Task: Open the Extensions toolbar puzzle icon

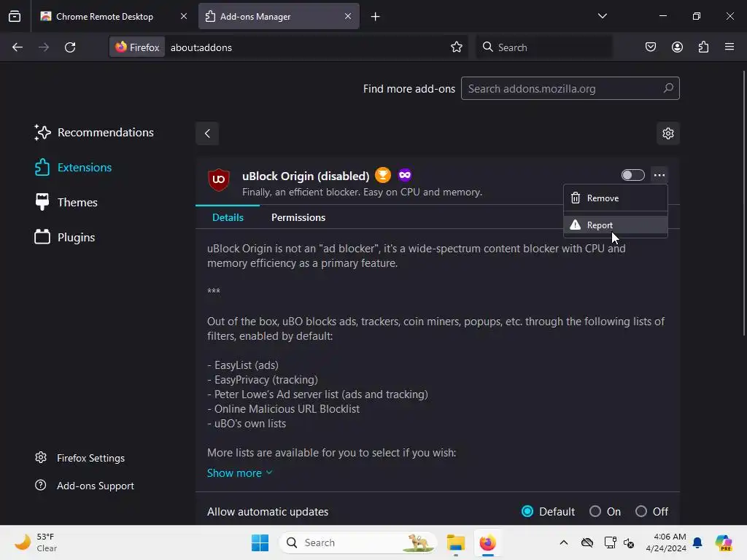Action: click(x=703, y=47)
